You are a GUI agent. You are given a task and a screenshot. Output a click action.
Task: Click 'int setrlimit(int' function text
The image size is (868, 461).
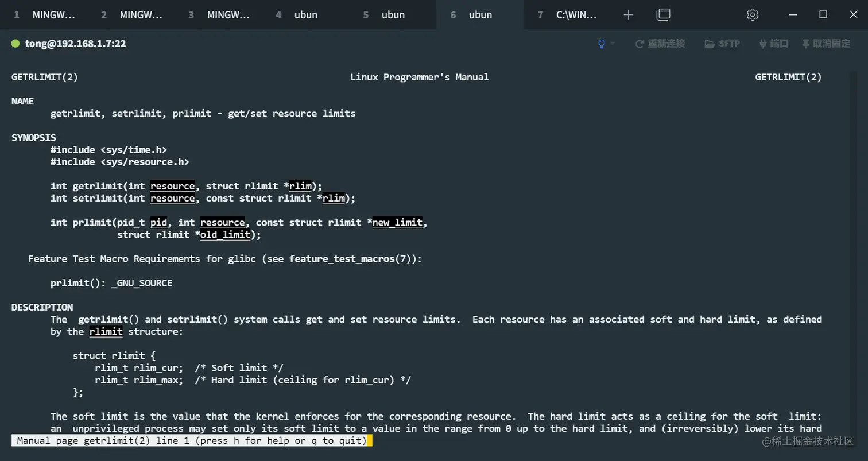(98, 198)
